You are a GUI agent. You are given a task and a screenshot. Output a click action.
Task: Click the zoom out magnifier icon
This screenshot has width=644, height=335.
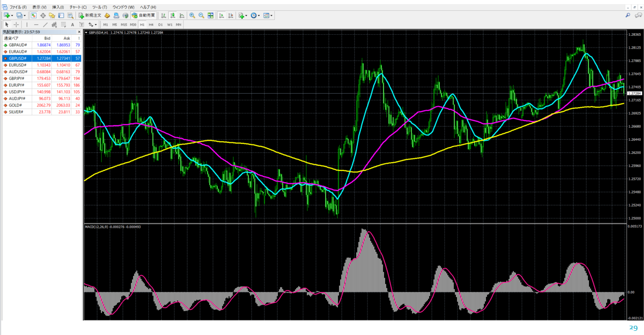[x=201, y=16]
